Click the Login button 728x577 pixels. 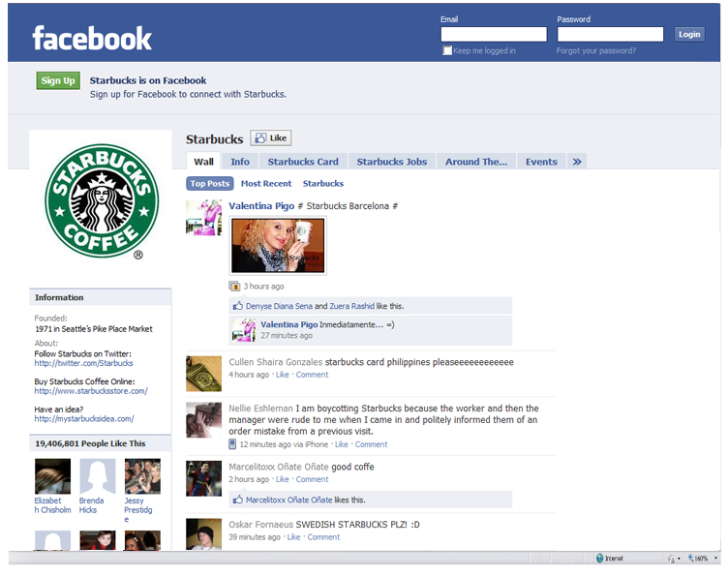(689, 34)
